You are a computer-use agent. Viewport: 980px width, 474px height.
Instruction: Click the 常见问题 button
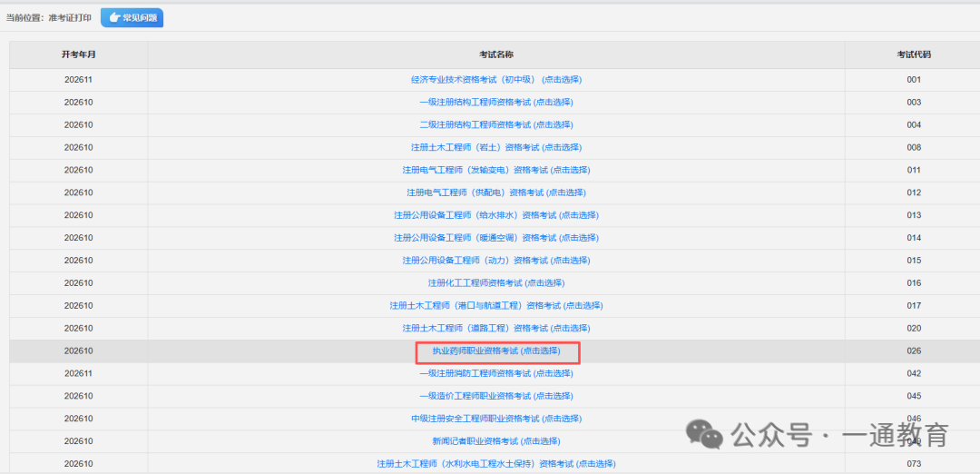[x=132, y=17]
